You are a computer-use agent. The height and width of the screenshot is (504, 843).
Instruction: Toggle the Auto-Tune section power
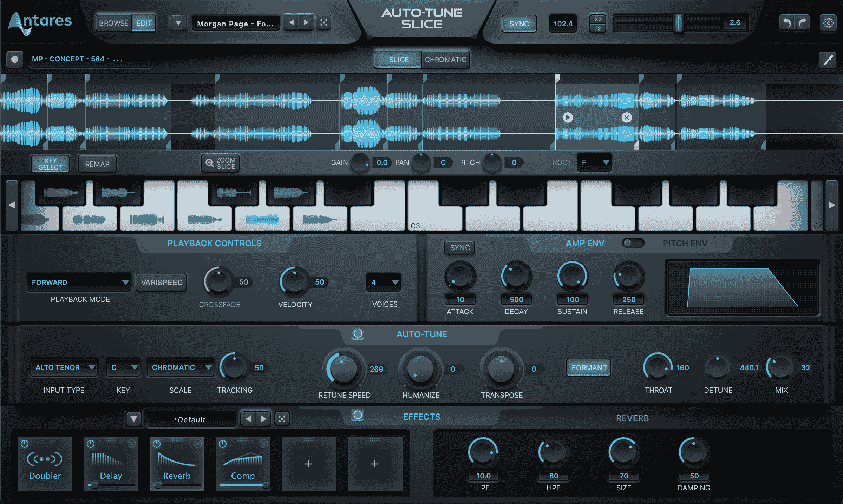point(358,334)
